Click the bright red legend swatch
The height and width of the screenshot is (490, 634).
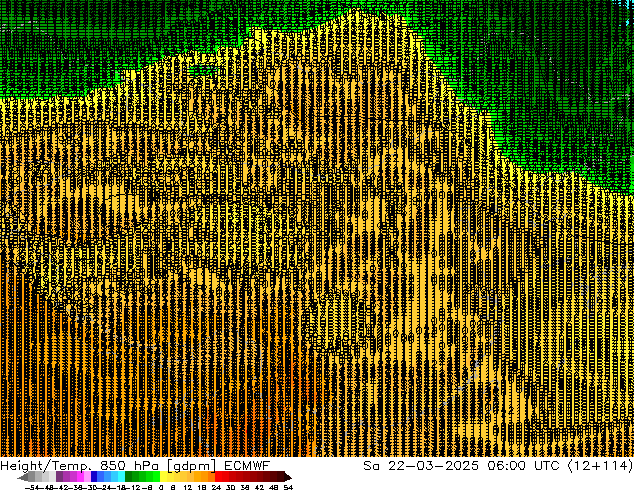point(225,477)
